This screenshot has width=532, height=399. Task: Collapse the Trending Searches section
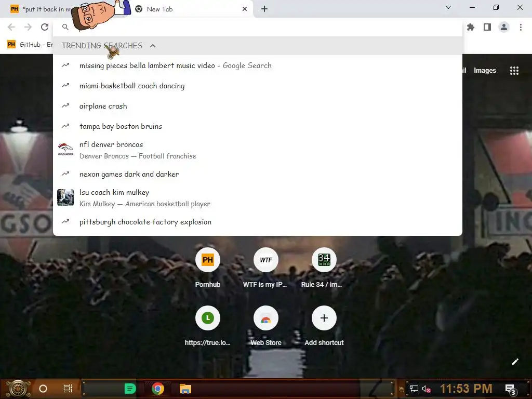(x=153, y=46)
